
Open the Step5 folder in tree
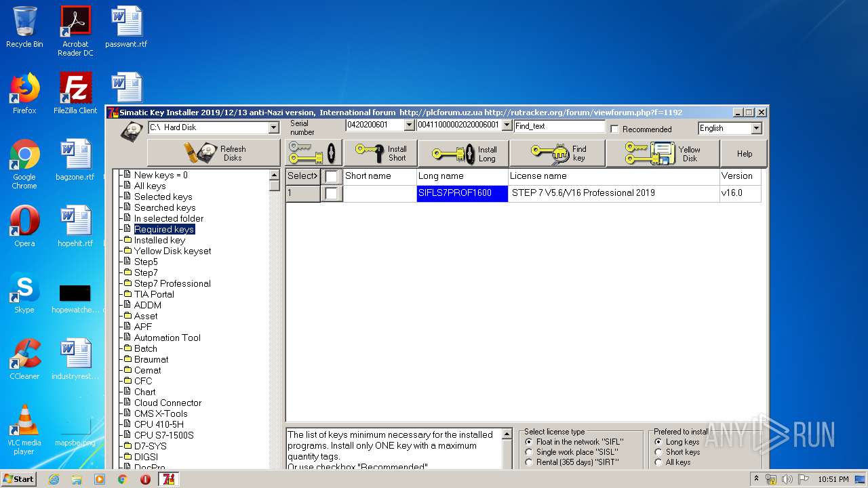146,262
